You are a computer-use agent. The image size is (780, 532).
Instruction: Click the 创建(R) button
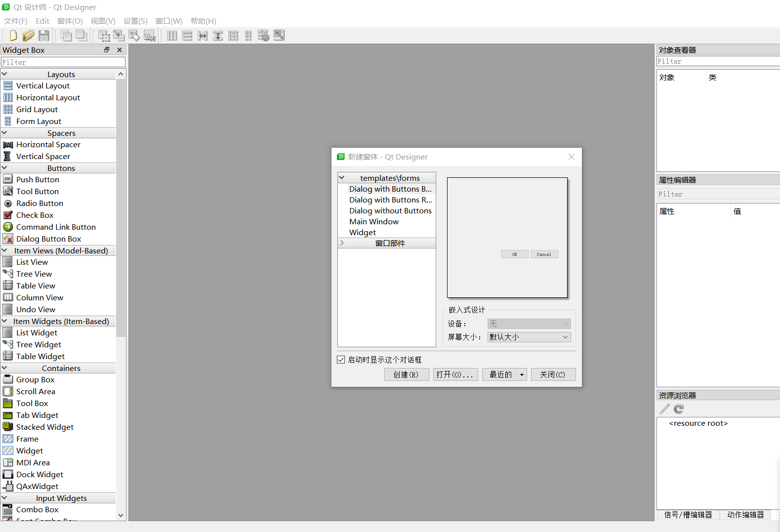point(407,374)
